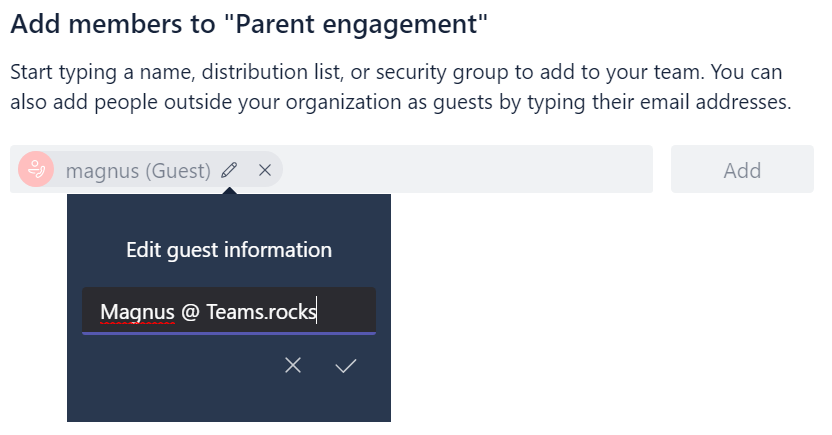Click the instruction text about adding guests
The height and width of the screenshot is (435, 832).
pos(400,102)
